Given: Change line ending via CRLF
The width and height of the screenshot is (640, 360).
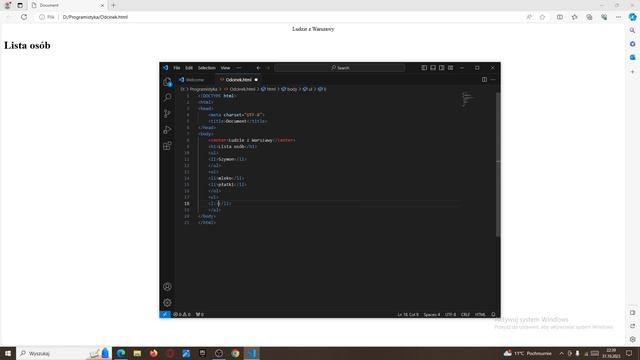Looking at the screenshot, I should [465, 314].
